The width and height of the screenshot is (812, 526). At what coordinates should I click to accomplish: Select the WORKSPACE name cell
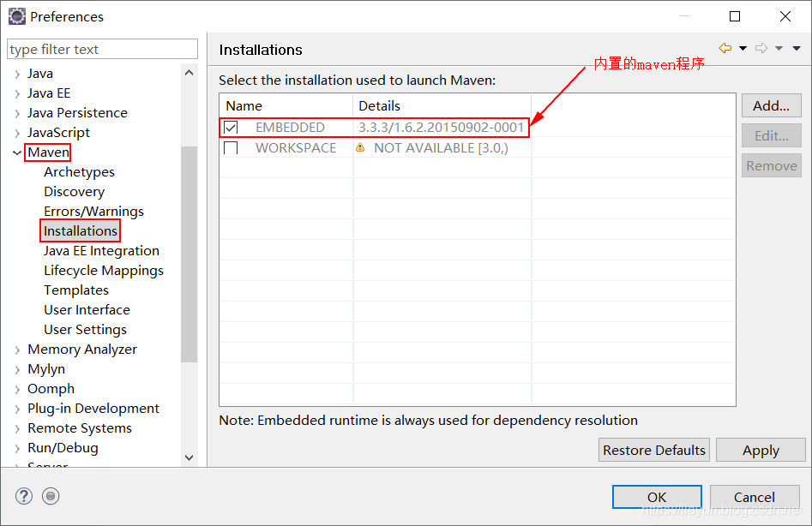coord(296,148)
